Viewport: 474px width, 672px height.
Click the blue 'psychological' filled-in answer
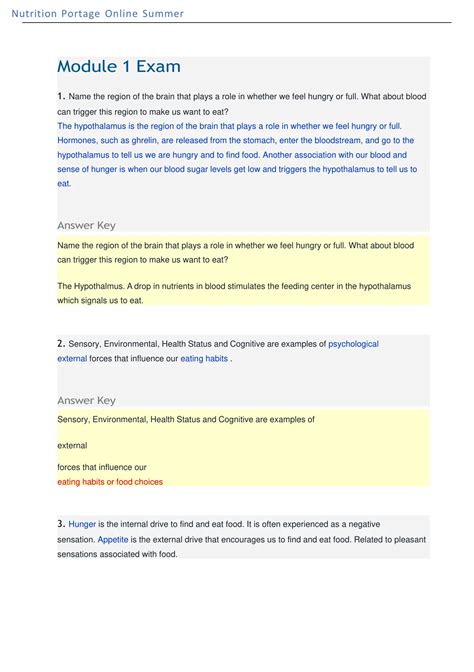tap(353, 344)
